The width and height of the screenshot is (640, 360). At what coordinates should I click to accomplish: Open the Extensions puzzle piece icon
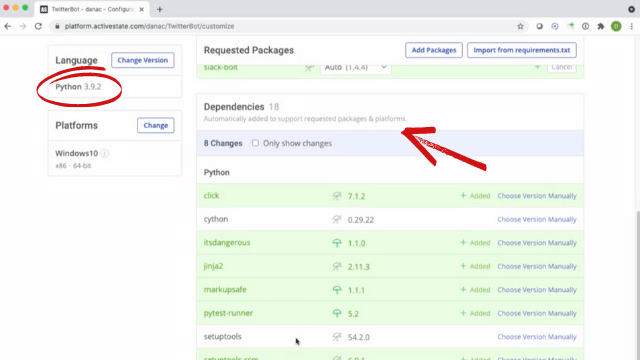tap(600, 26)
